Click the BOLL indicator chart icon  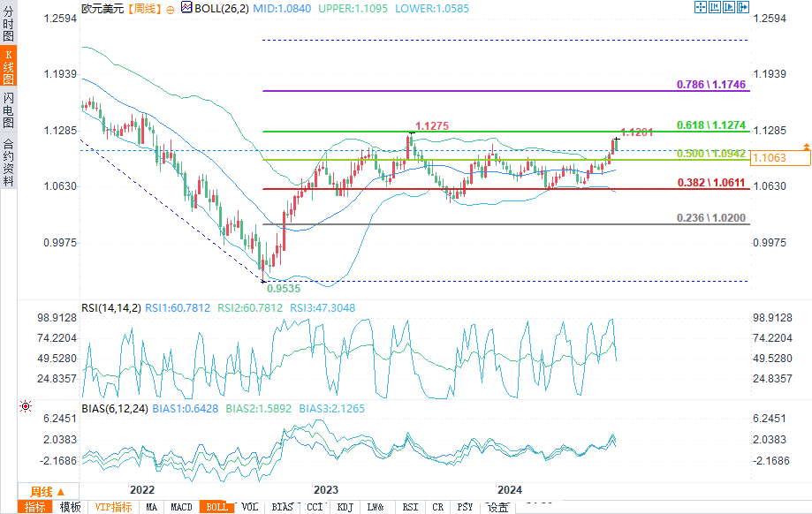pyautogui.click(x=186, y=7)
